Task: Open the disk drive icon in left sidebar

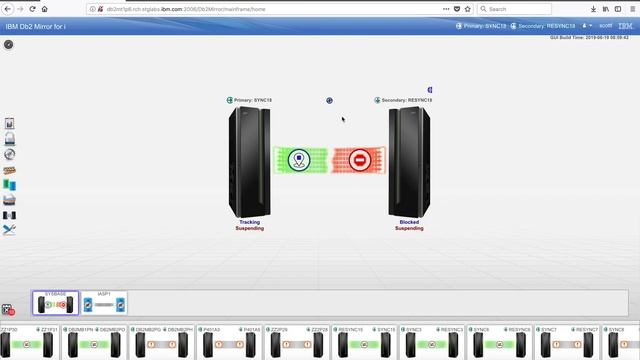Action: [9, 139]
